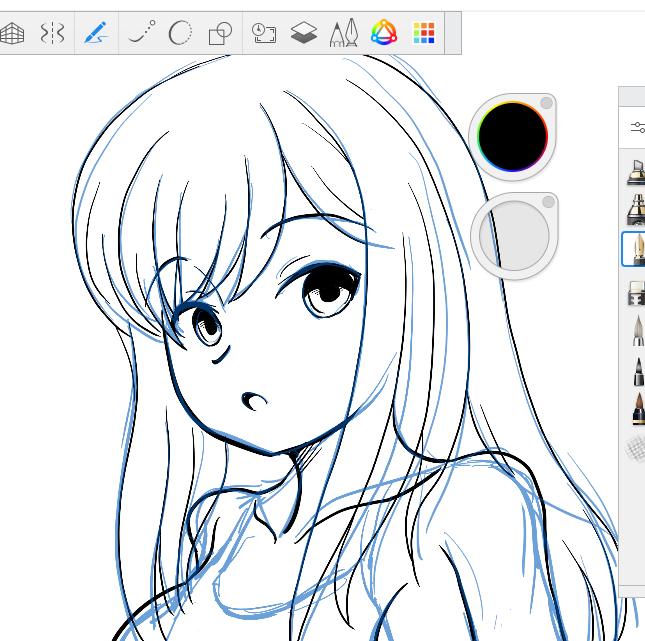The image size is (645, 641).
Task: Select the brown brush pen
Action: tap(638, 408)
